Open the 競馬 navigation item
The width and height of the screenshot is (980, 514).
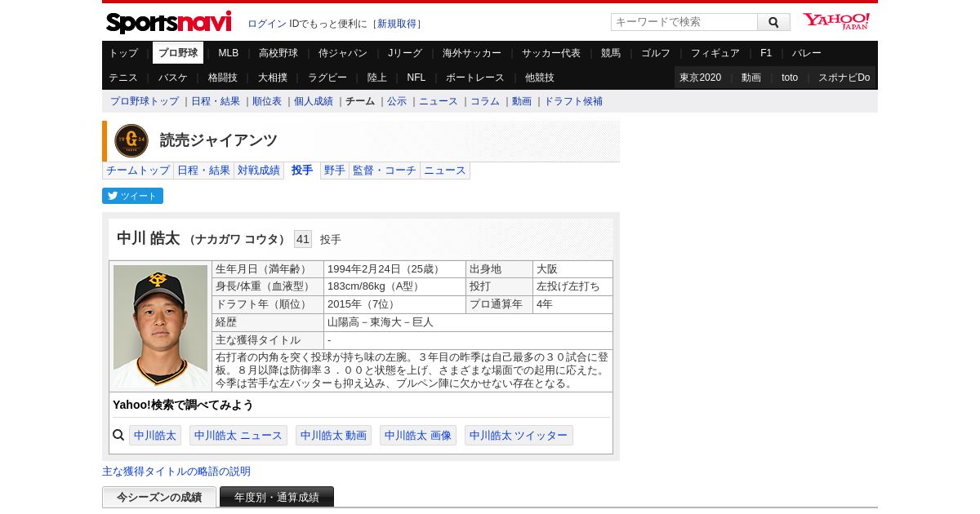coord(611,53)
